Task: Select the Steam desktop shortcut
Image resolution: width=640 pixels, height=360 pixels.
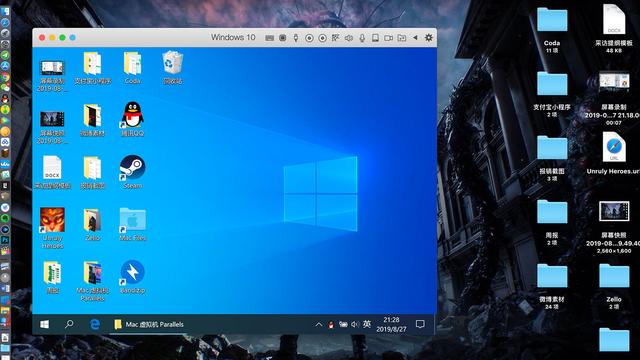Action: (132, 172)
